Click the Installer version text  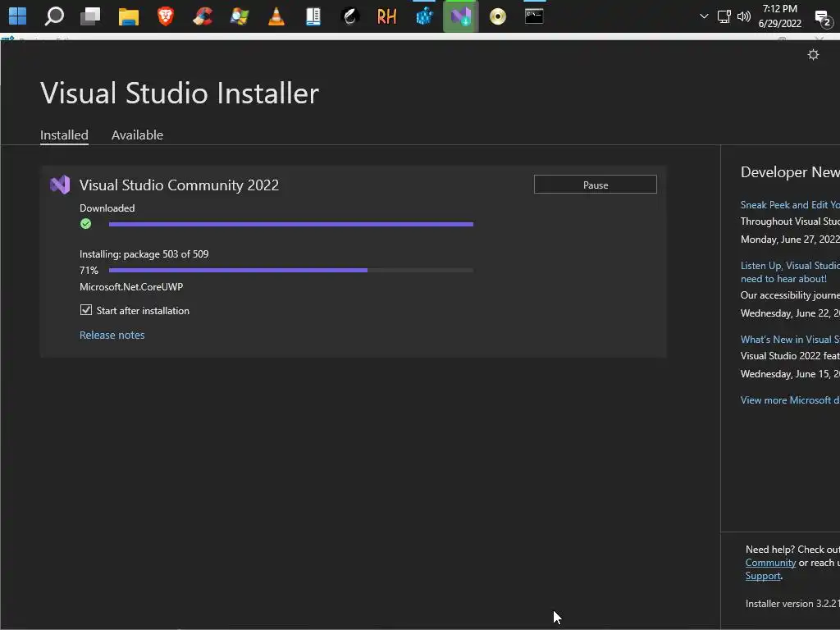[x=793, y=603]
